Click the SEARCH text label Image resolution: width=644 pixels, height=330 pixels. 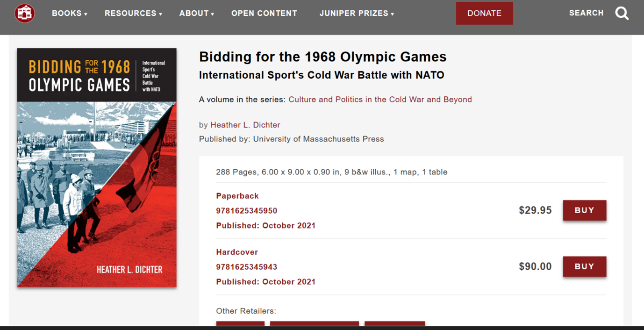[x=586, y=13]
